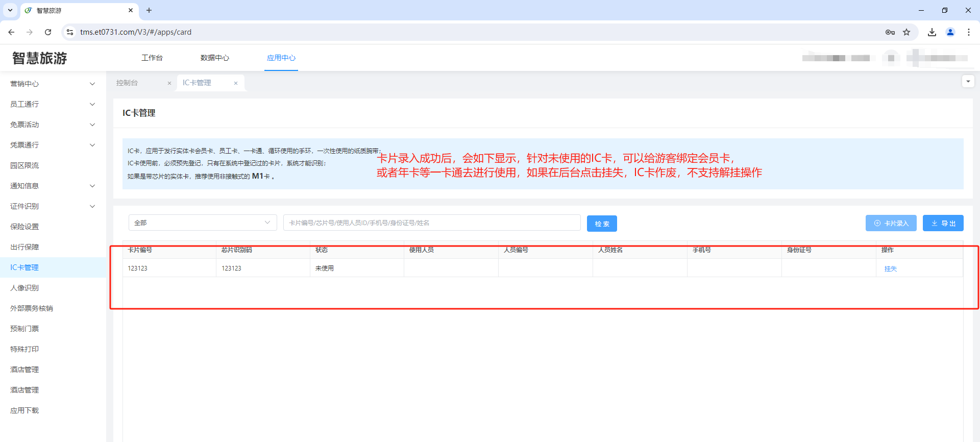Click 挂失 link for card 123123
Image resolution: width=980 pixels, height=442 pixels.
tap(890, 269)
